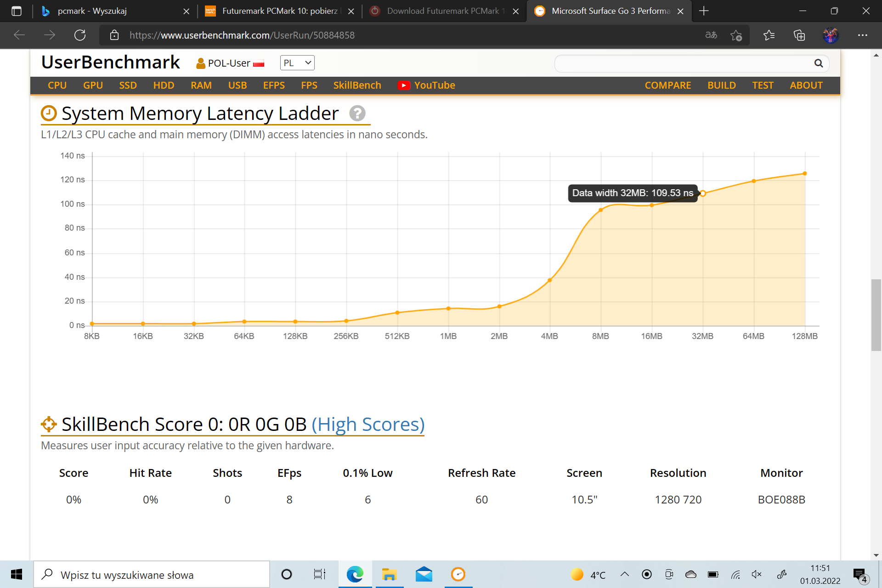Open File Explorer from the taskbar

tap(389, 574)
